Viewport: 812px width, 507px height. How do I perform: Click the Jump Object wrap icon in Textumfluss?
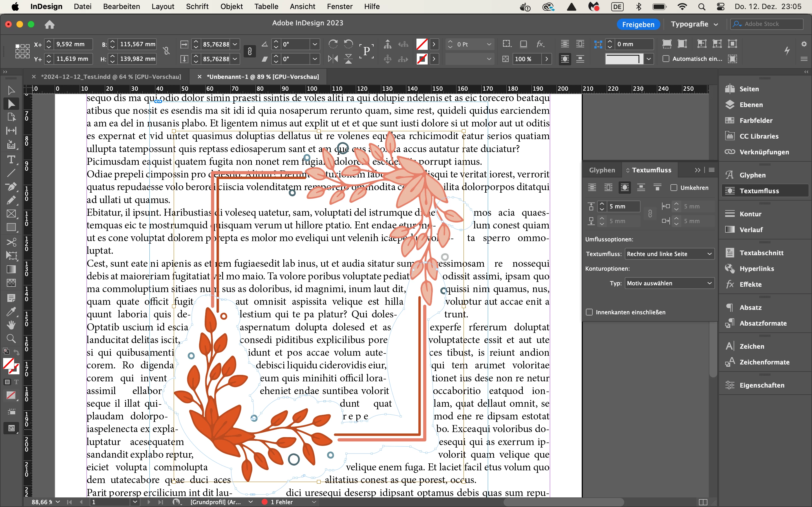641,188
